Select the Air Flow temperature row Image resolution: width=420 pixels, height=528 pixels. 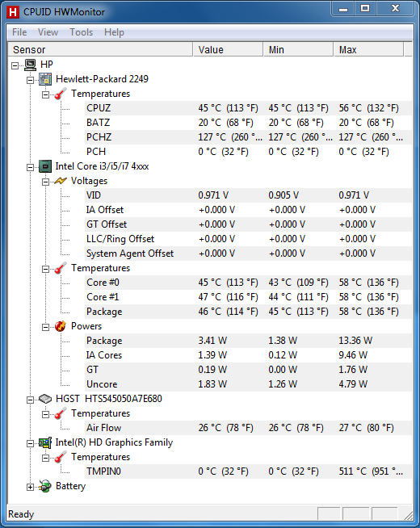[248, 428]
